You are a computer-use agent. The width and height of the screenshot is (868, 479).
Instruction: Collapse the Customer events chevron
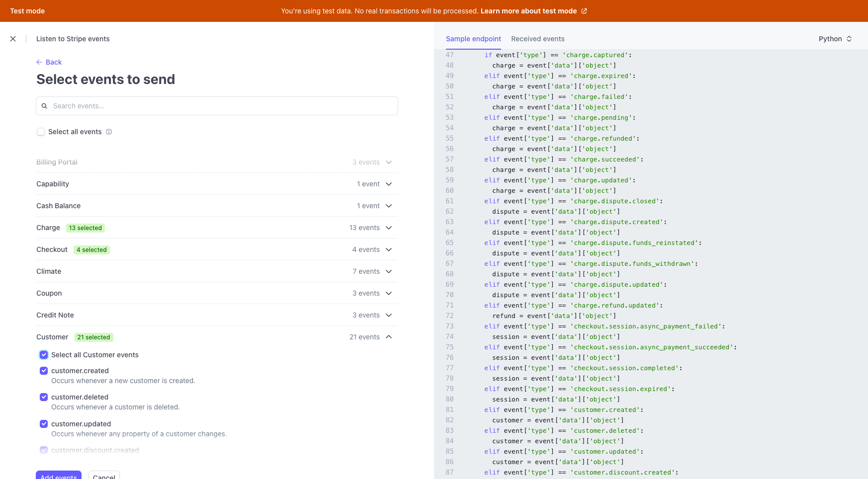pyautogui.click(x=389, y=337)
